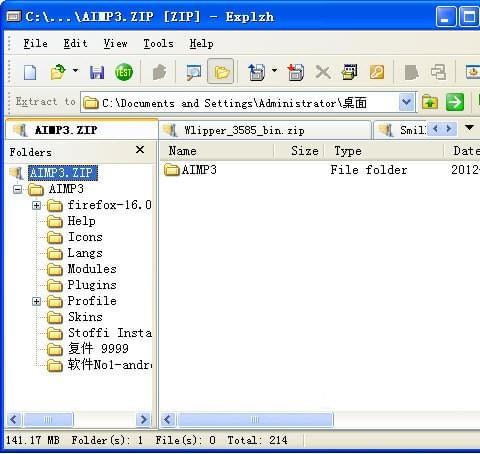Open the Edit menu
This screenshot has height=454, width=480.
coord(75,43)
